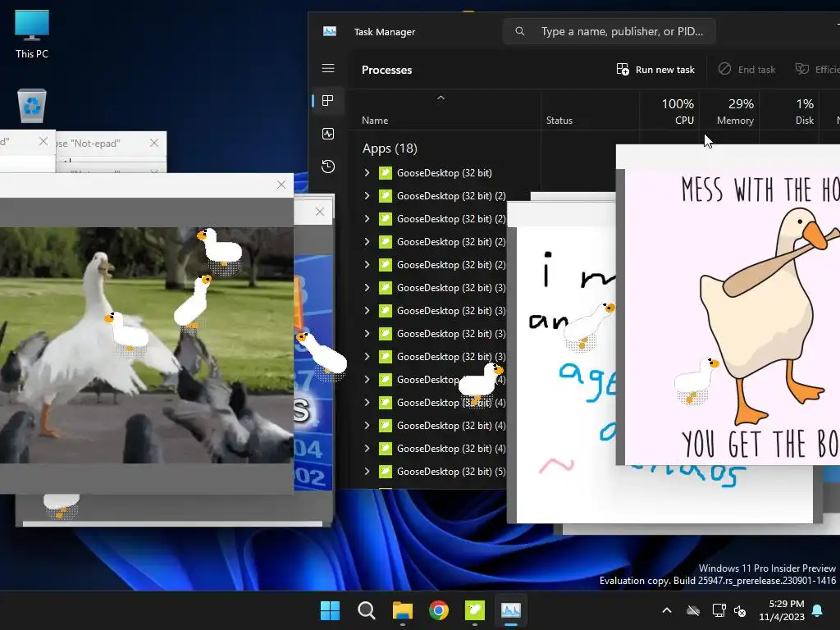This screenshot has width=840, height=630.
Task: Open the Performance page icon in sidebar
Action: pos(328,134)
